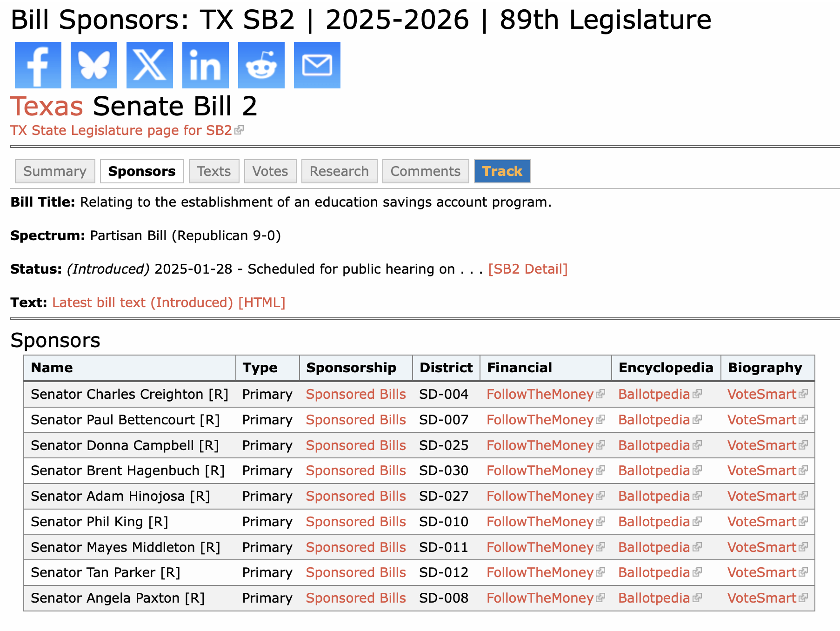Post the bill to LinkedIn

pyautogui.click(x=206, y=65)
